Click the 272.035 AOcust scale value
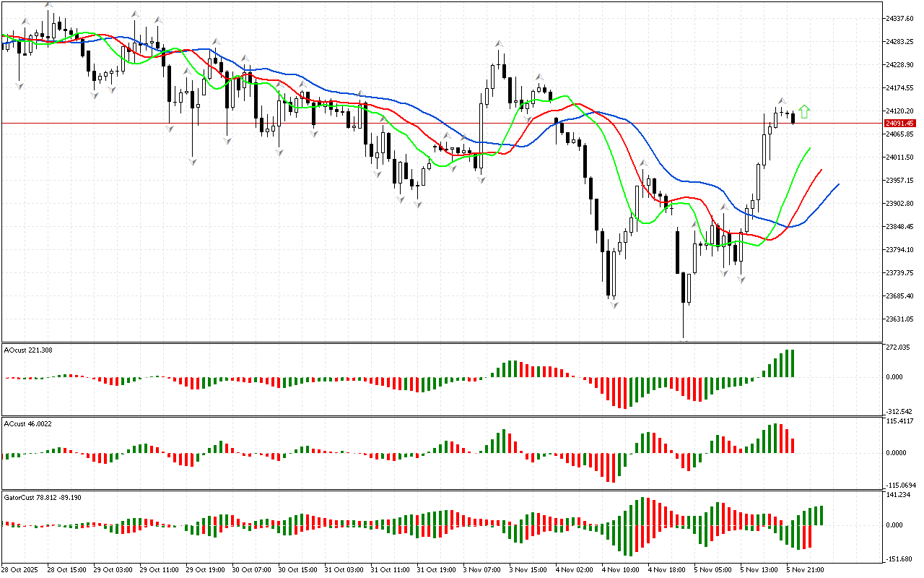Screen dimensions: 924x578 (x=897, y=348)
